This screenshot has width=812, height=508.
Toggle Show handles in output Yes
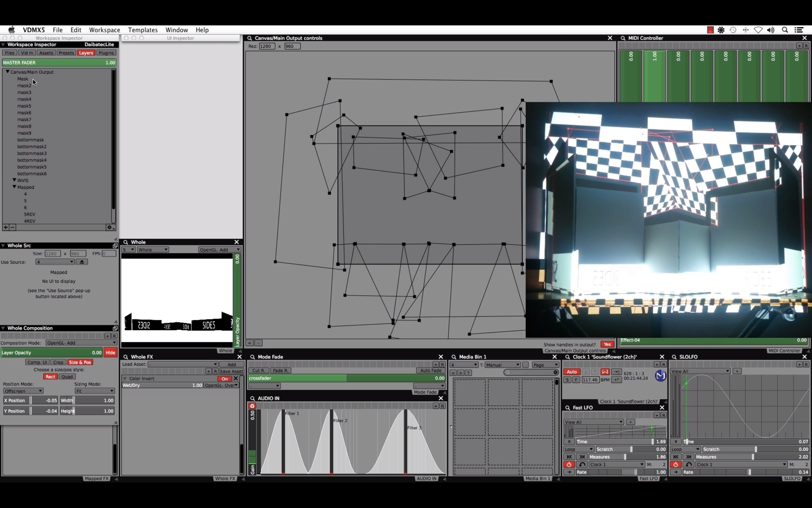pos(607,345)
